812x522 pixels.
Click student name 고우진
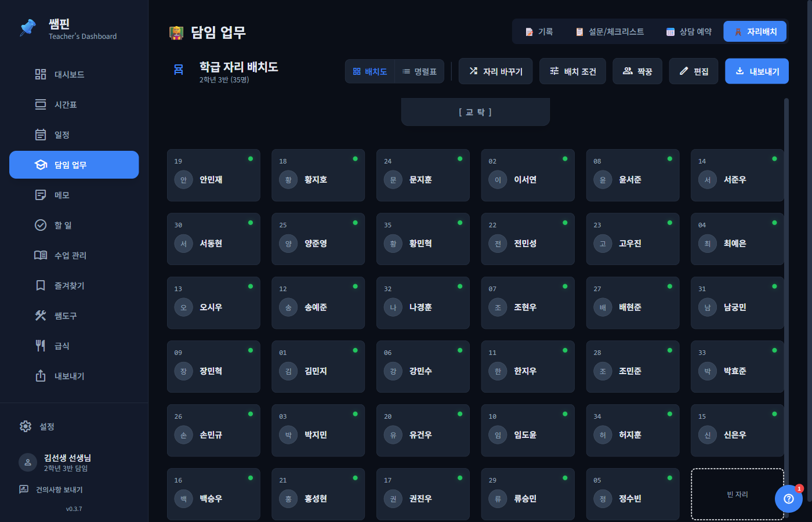(630, 244)
